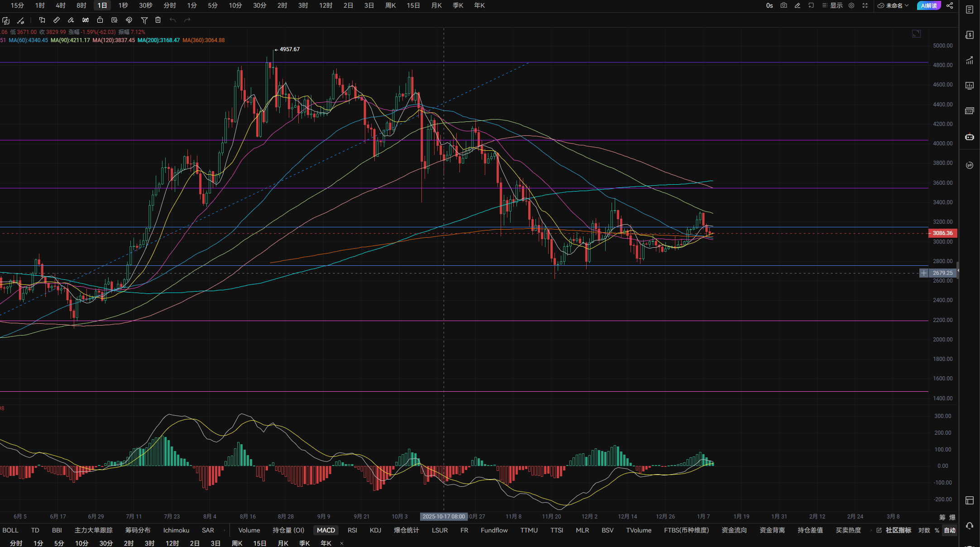Select the 4时 timeframe tab

click(61, 5)
